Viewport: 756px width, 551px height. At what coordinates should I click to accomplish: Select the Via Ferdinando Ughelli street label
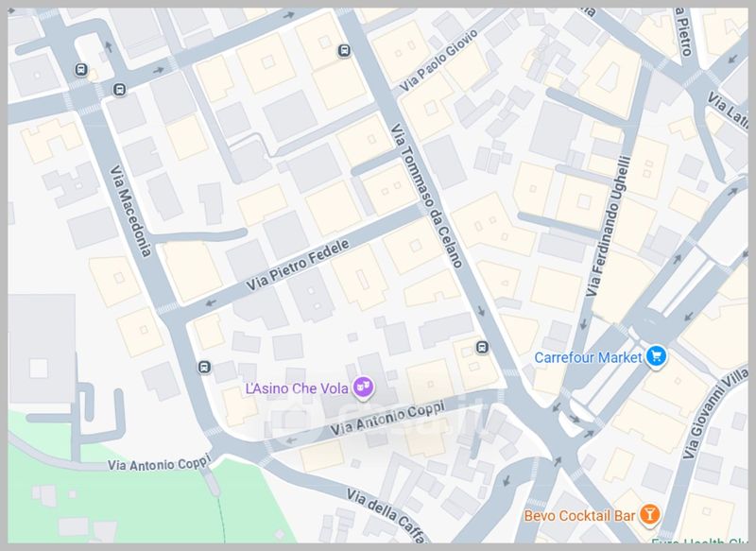pos(608,226)
